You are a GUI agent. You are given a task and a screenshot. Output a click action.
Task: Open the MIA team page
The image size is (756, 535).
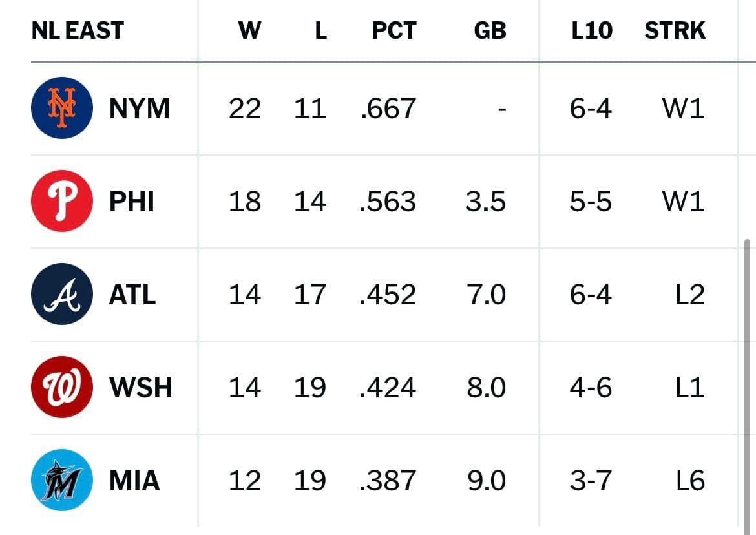pyautogui.click(x=135, y=481)
